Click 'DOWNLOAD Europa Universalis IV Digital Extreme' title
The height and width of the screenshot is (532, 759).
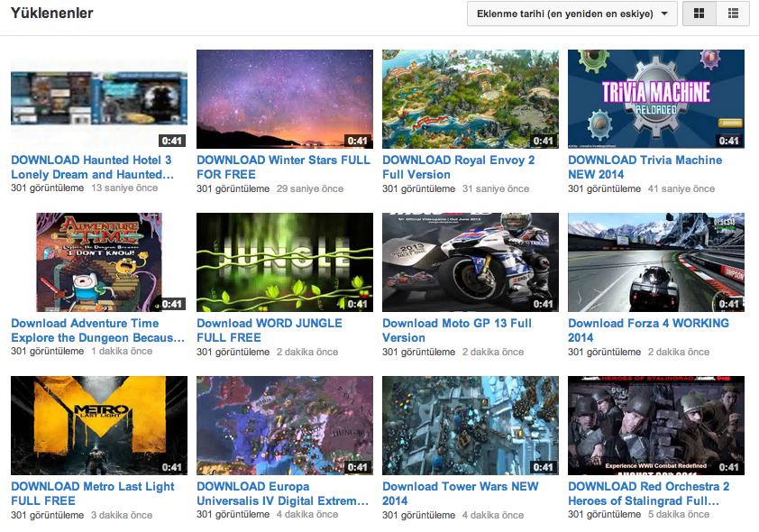[x=283, y=493]
